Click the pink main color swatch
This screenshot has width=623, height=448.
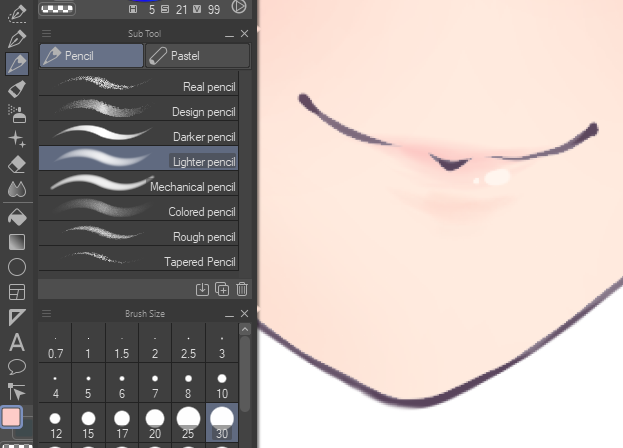pyautogui.click(x=11, y=417)
